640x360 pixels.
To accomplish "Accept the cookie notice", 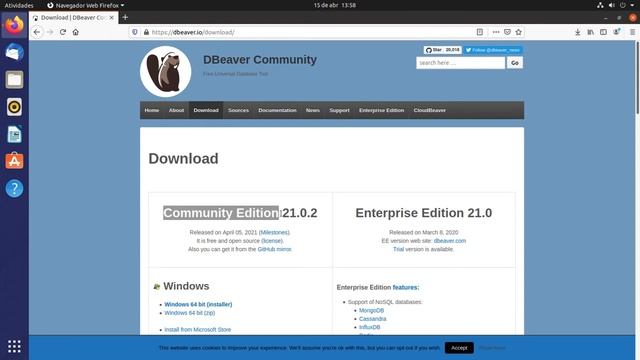I will [459, 348].
